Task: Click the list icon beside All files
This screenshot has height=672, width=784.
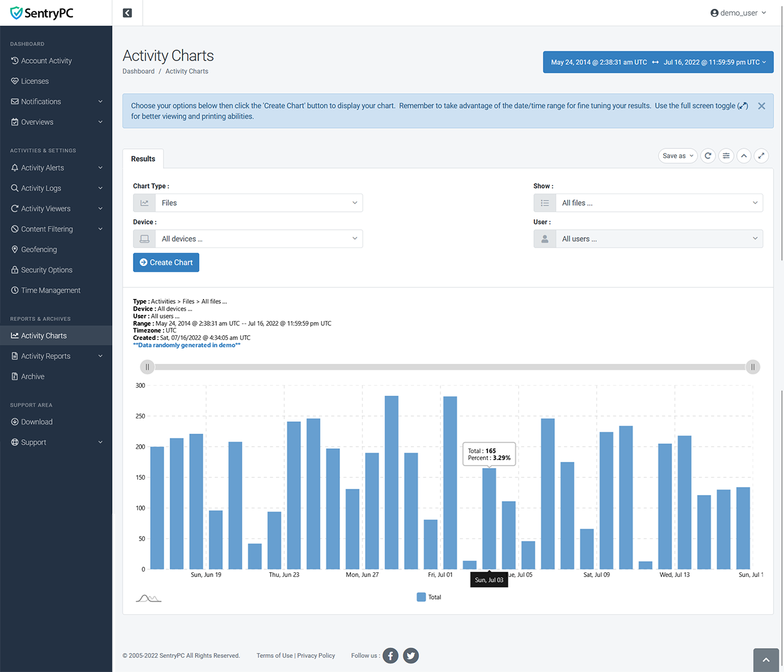Action: click(x=545, y=203)
